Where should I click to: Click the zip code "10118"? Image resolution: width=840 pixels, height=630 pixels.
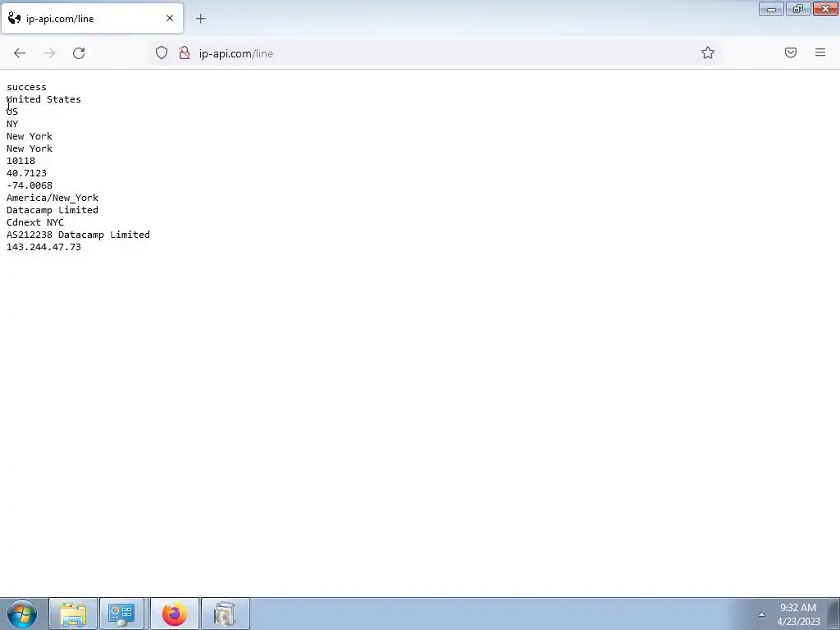tap(21, 161)
